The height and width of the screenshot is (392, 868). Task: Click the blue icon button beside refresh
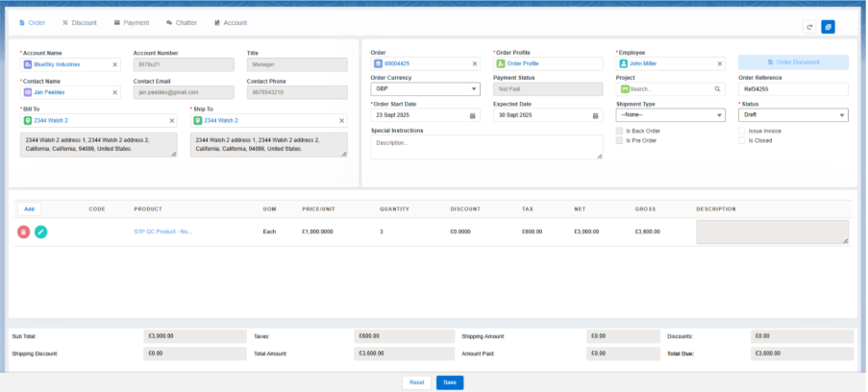point(828,27)
